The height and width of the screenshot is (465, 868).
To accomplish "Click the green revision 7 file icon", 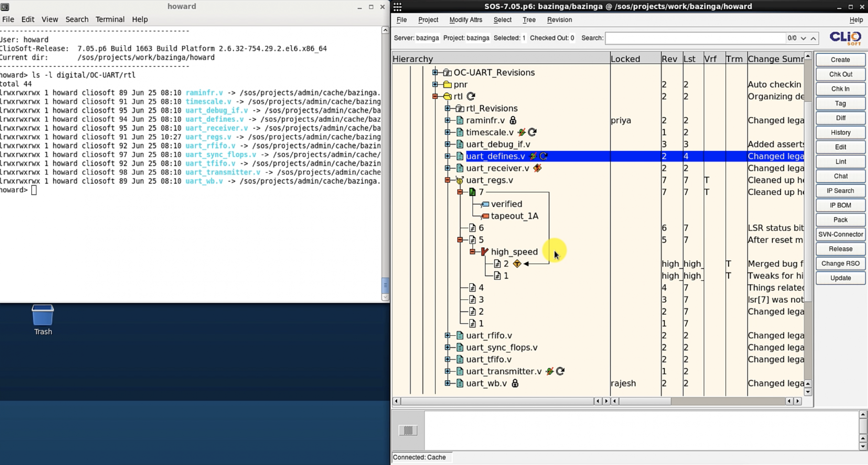I will [472, 192].
